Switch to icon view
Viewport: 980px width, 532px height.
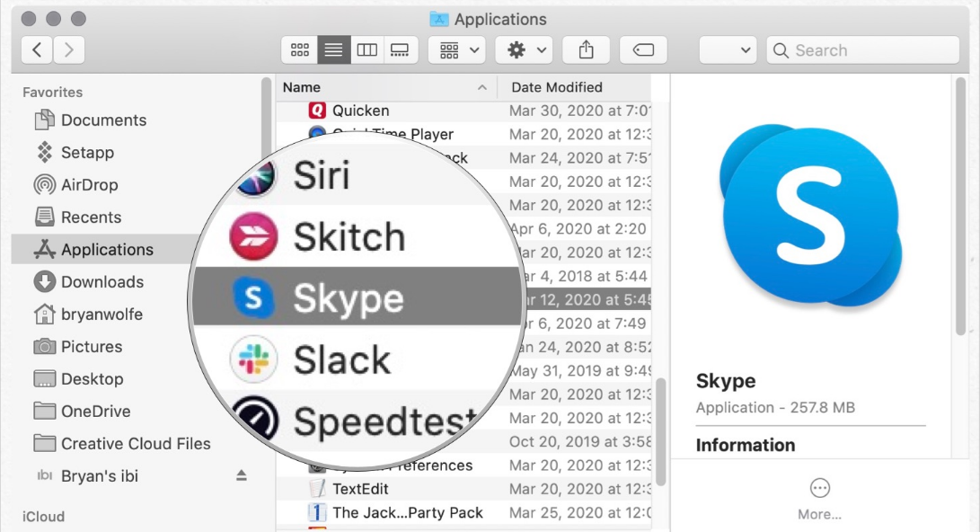coord(300,50)
